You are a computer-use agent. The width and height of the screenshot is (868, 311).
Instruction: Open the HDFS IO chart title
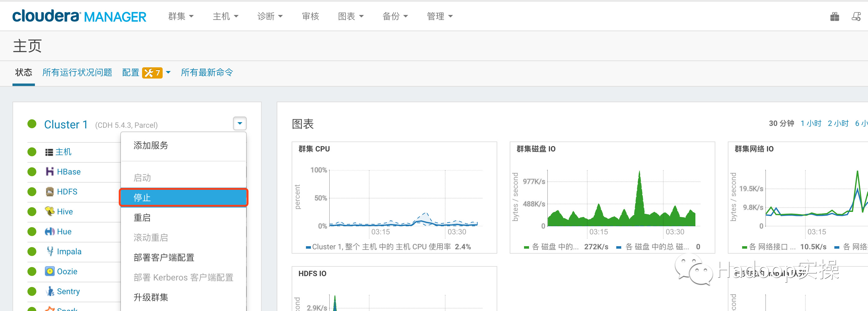pos(312,273)
